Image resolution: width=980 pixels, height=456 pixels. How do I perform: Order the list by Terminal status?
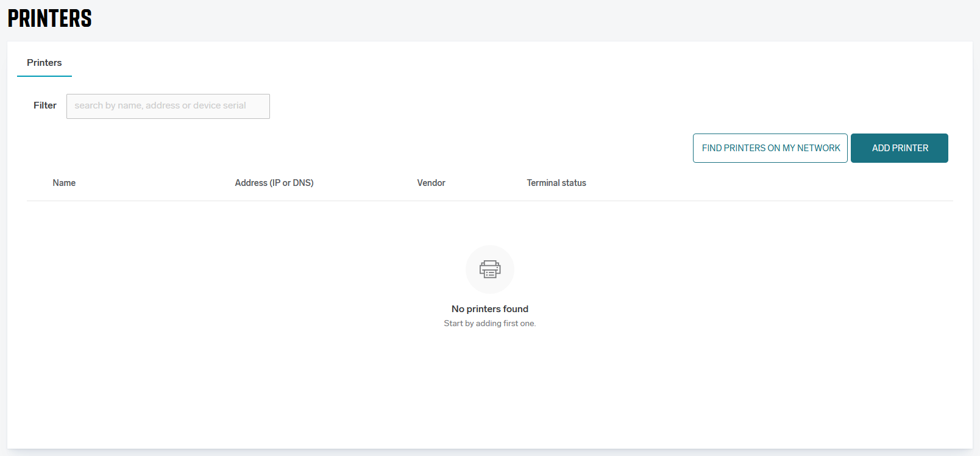(x=556, y=183)
